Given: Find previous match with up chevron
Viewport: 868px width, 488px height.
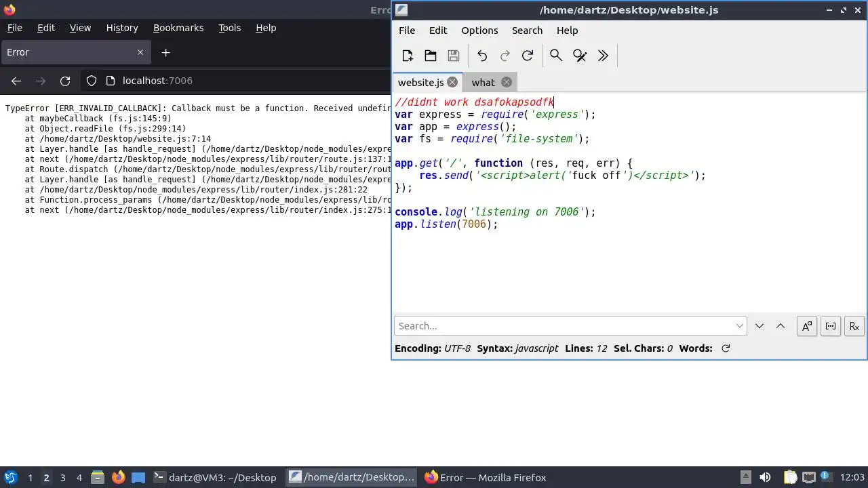Looking at the screenshot, I should pyautogui.click(x=781, y=326).
